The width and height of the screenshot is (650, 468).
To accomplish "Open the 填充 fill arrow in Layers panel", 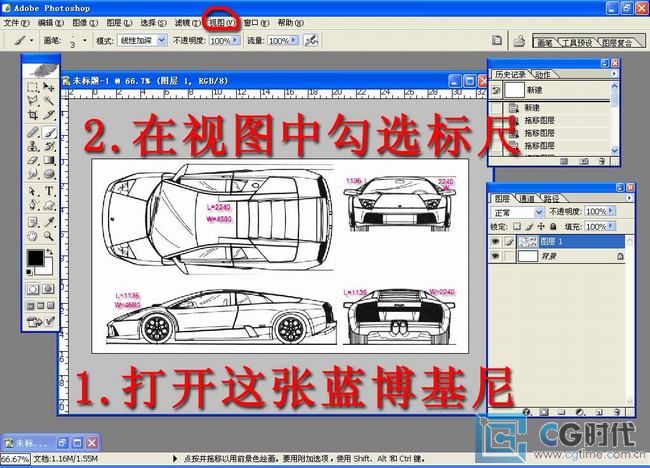I will click(x=611, y=226).
